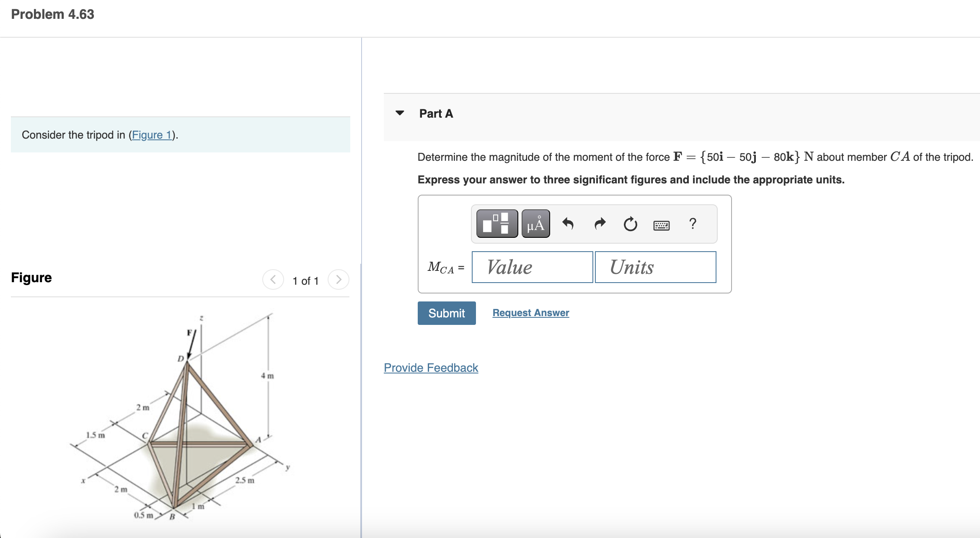The image size is (980, 538).
Task: Click the μÅ units symbol icon
Action: coord(535,224)
